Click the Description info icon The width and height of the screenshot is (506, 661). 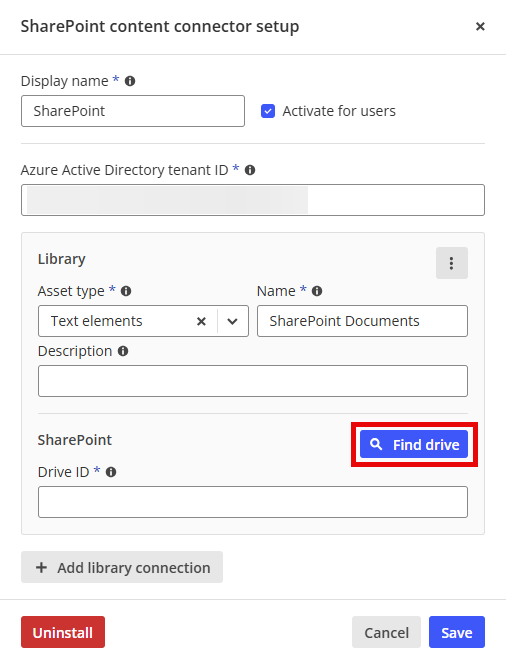123,351
